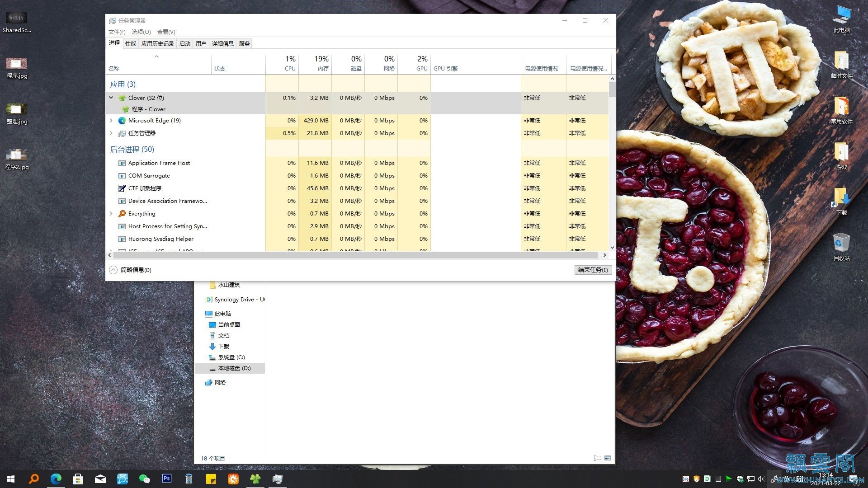This screenshot has width=868, height=488.
Task: Open the 回收站 recycle bin desktop icon
Action: (841, 247)
